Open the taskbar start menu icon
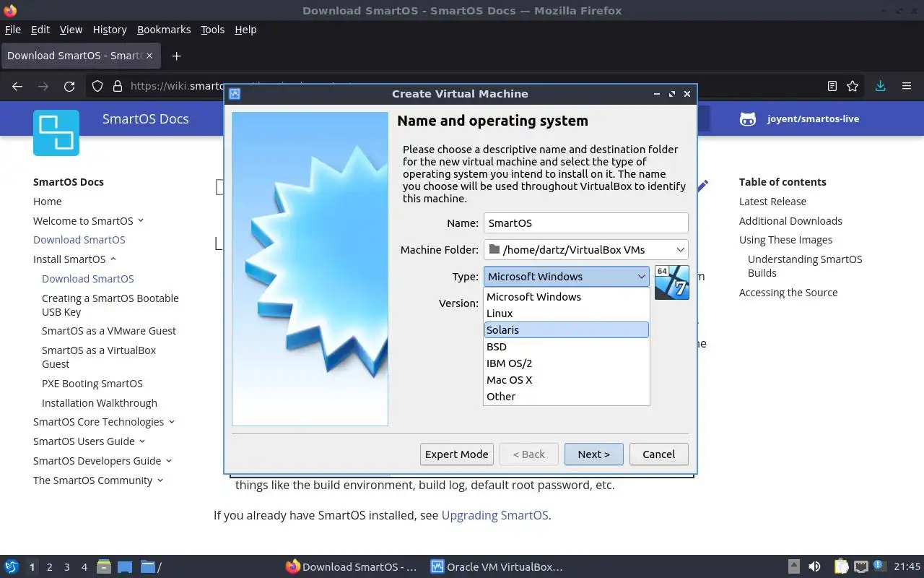The width and height of the screenshot is (924, 578). tap(12, 567)
